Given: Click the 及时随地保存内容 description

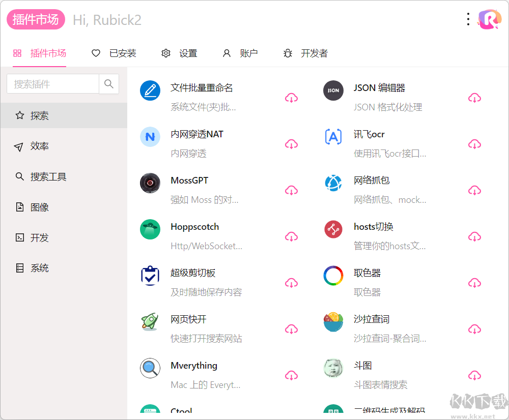Looking at the screenshot, I should click(206, 292).
